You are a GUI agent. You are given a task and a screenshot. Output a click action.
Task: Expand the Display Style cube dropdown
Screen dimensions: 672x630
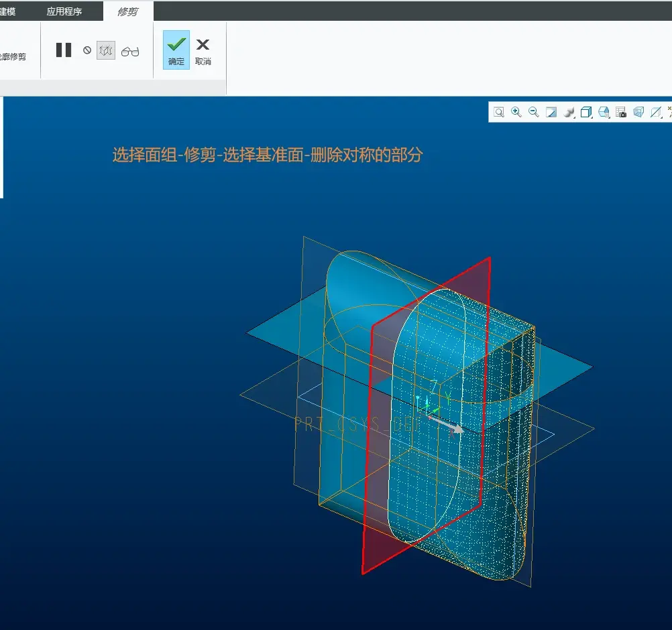pos(586,112)
